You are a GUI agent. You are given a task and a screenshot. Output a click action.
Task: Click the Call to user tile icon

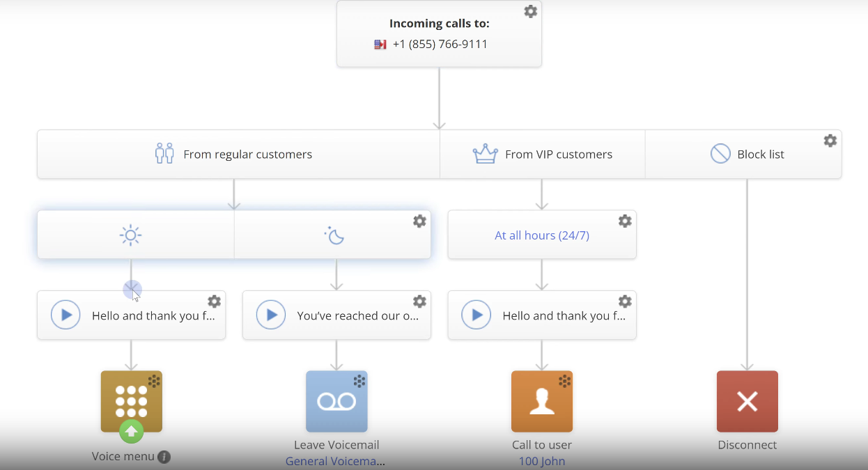point(542,401)
